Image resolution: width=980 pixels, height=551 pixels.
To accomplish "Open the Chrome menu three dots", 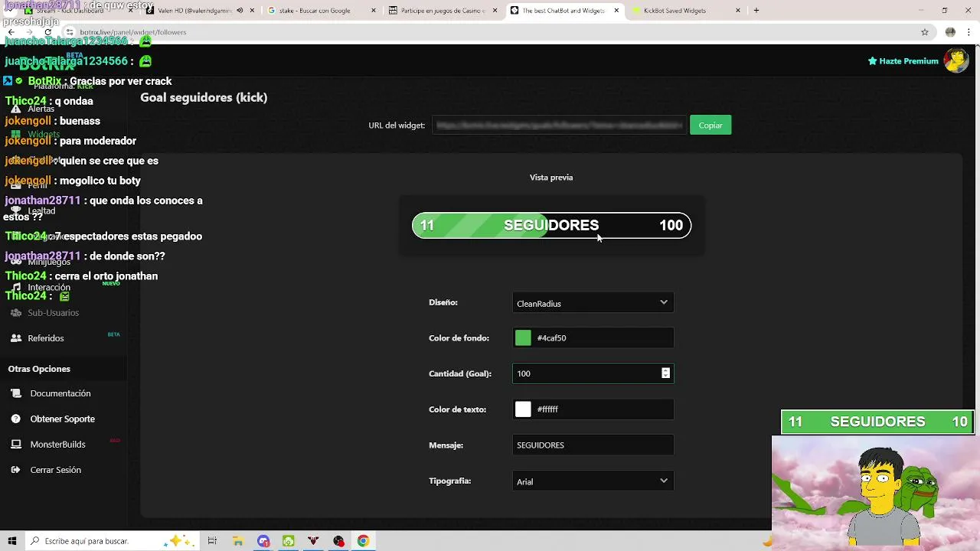I will point(970,32).
